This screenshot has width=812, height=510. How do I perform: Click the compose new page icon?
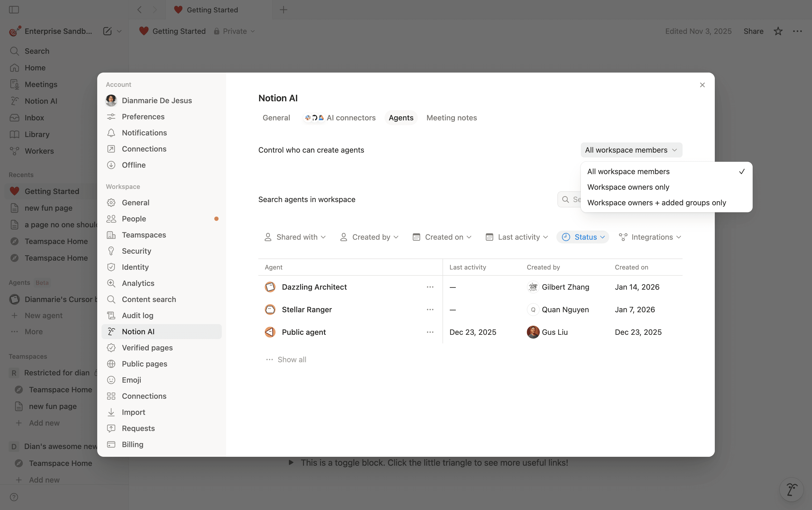107,31
